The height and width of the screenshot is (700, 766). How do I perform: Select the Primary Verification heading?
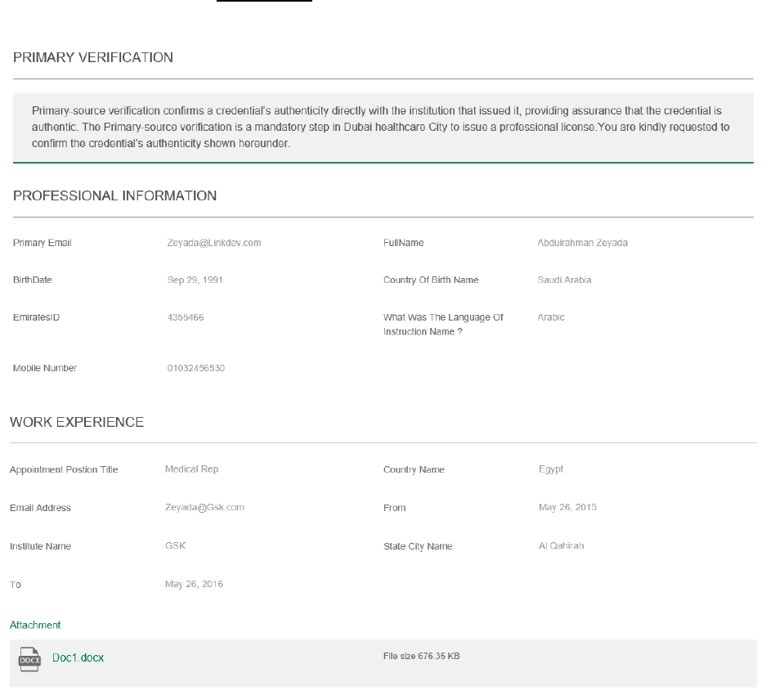coord(93,57)
